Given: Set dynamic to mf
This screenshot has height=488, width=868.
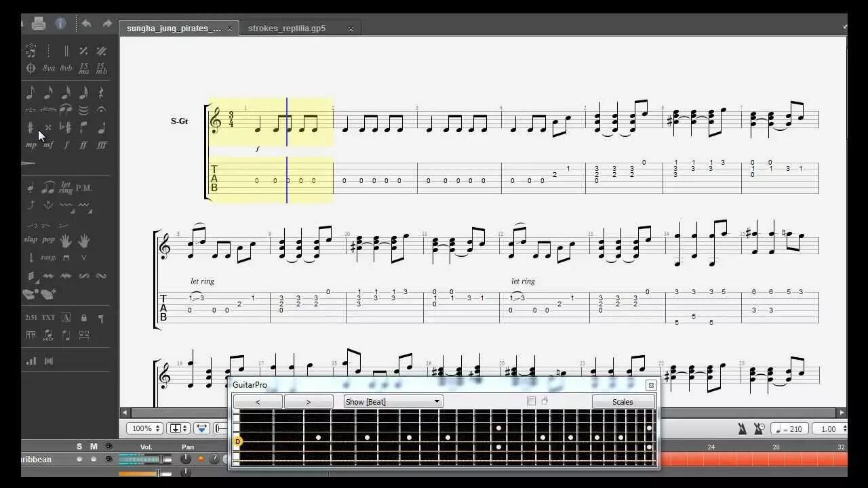Looking at the screenshot, I should click(48, 144).
